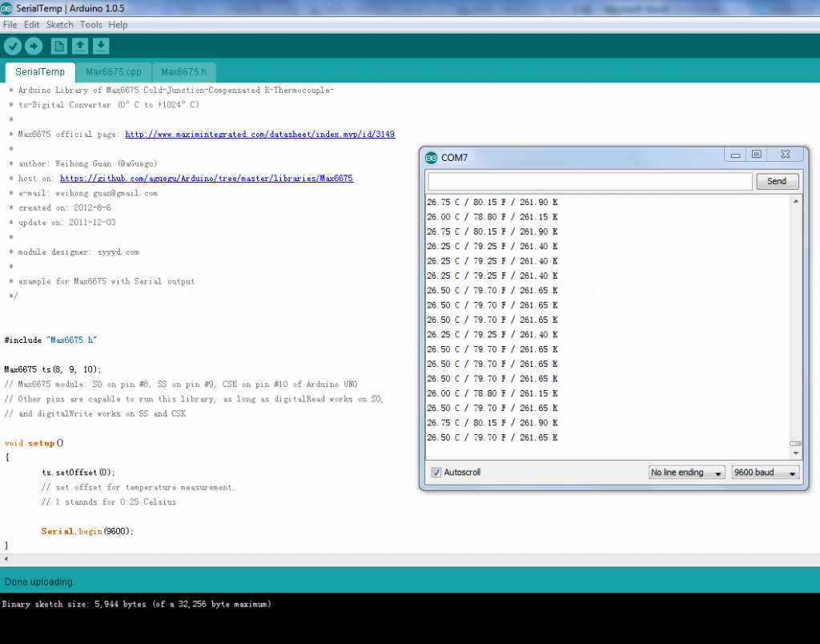This screenshot has height=644, width=820.
Task: Open the github.com aguegu Arduino link
Action: click(207, 178)
